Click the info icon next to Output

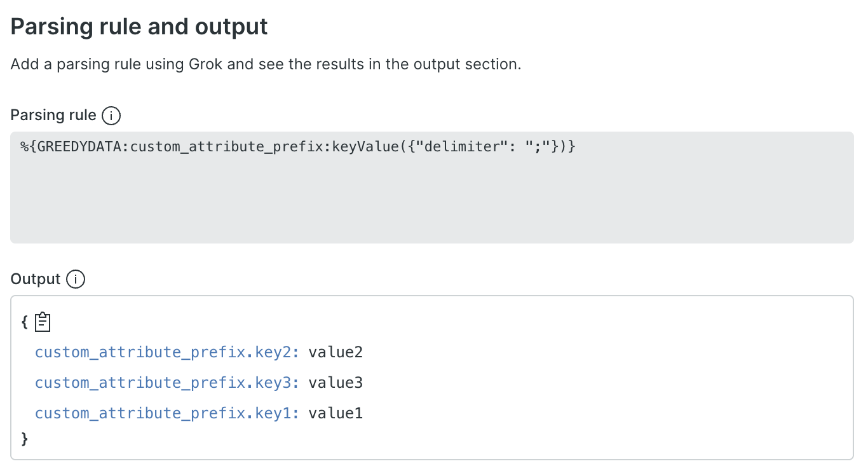76,279
